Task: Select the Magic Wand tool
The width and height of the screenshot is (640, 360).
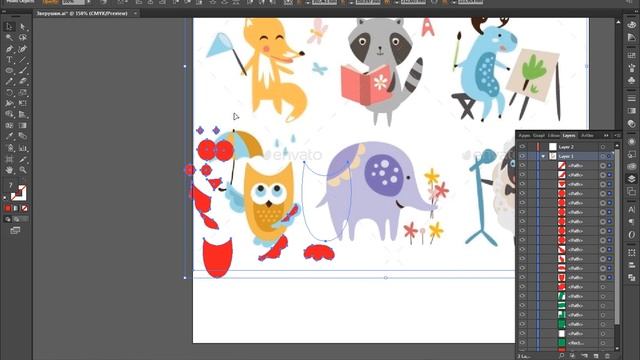Action: pyautogui.click(x=9, y=38)
